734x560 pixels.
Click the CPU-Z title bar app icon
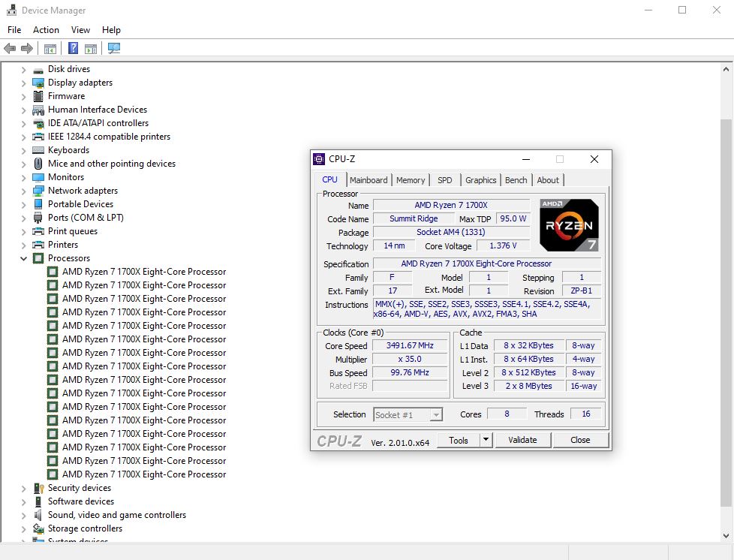[320, 159]
